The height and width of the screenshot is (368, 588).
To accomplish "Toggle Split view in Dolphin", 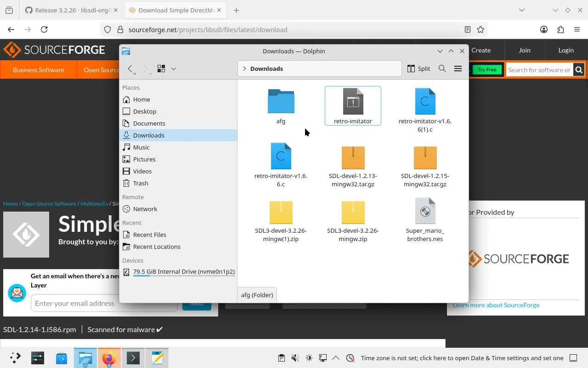I will pos(418,69).
